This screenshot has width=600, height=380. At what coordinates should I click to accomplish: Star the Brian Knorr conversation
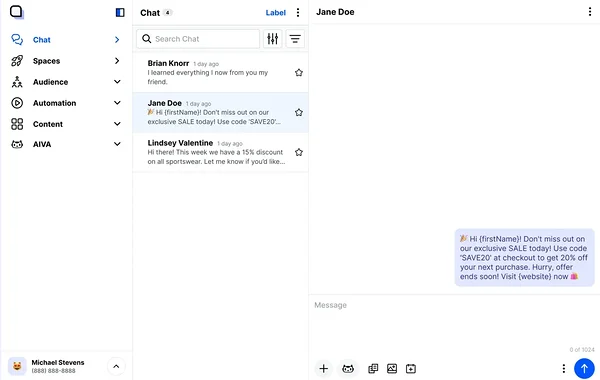[x=299, y=73]
